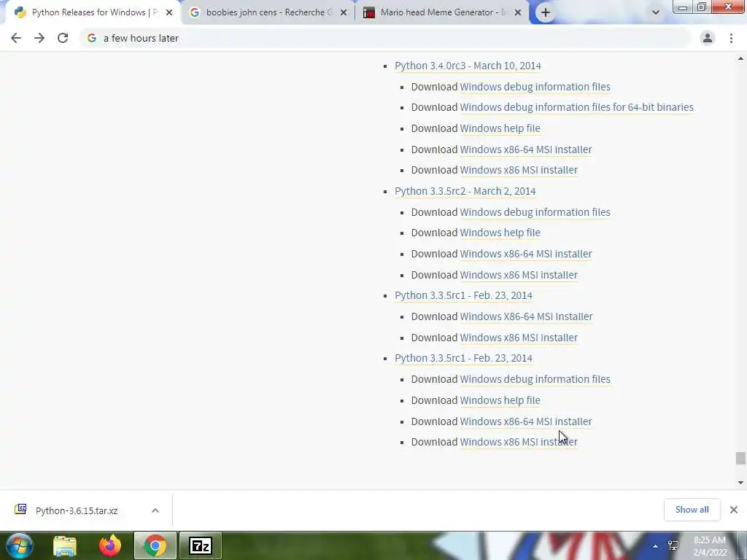The height and width of the screenshot is (560, 747).
Task: Open Chrome's three-dot menu
Action: (x=731, y=38)
